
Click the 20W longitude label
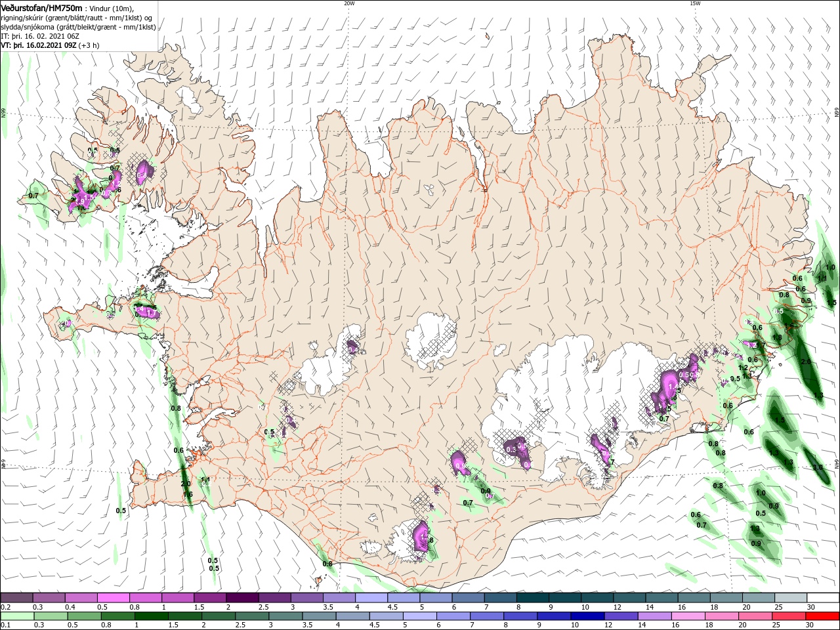[x=349, y=3]
